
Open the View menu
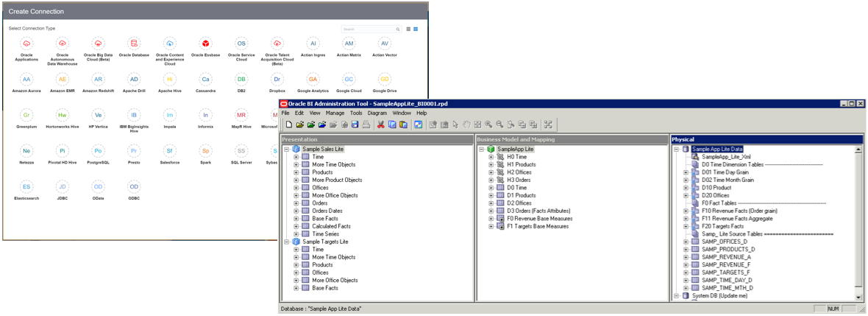(315, 113)
